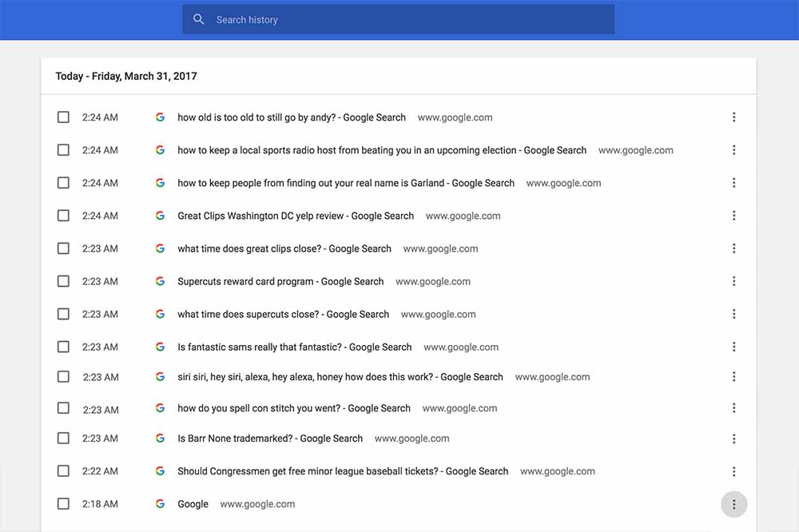
Task: Click Google favicon beside the Garland entry
Action: pos(160,182)
